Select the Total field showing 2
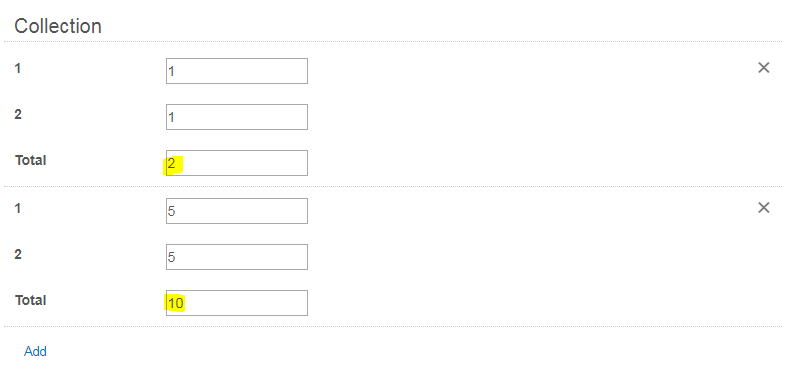 237,163
